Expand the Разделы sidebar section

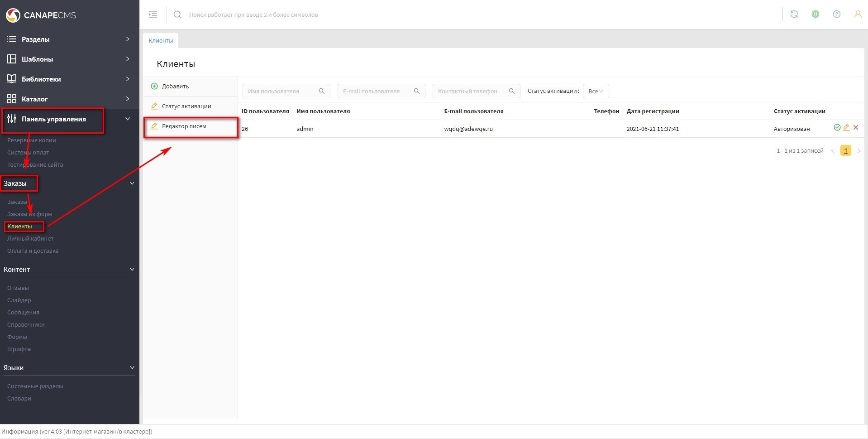pos(68,39)
